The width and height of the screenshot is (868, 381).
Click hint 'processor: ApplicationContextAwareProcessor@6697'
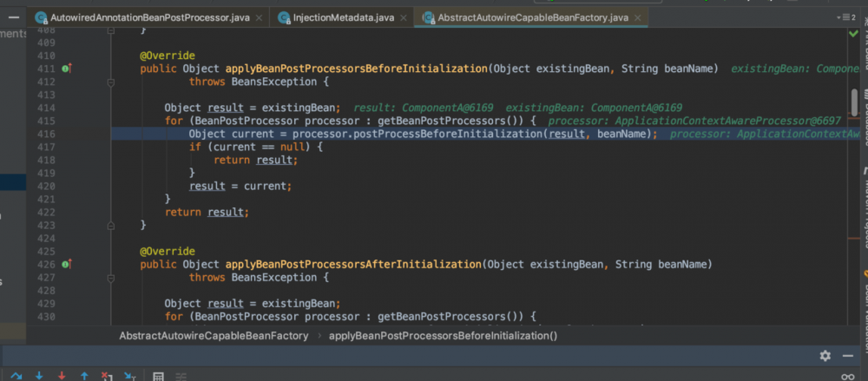(x=694, y=121)
